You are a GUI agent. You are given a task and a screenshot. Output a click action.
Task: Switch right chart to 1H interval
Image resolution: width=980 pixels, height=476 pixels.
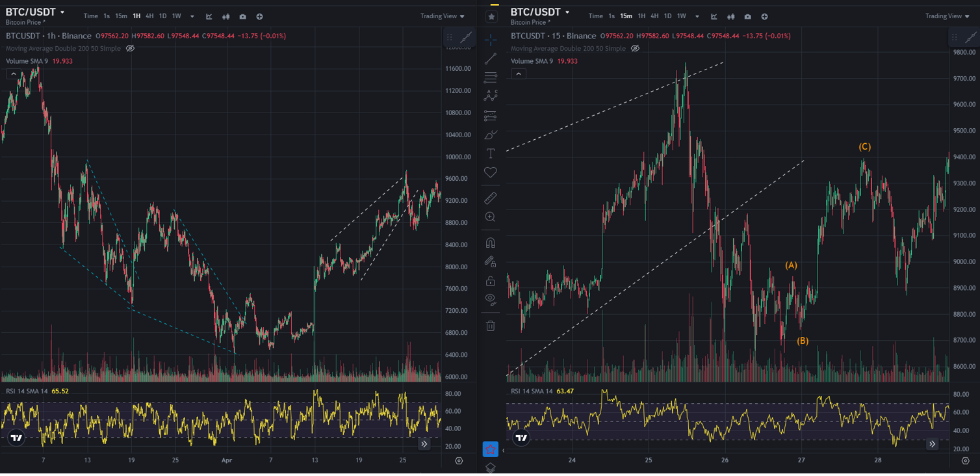coord(641,16)
